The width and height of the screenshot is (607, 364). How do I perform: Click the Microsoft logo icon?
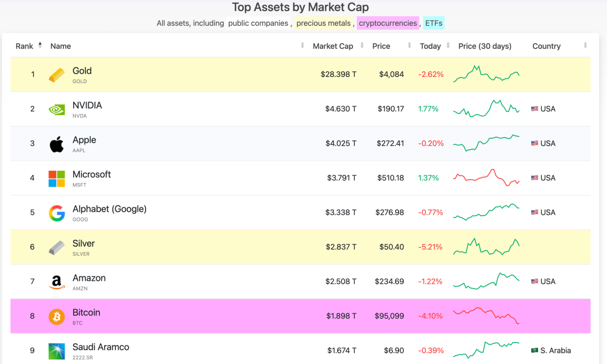tap(57, 179)
